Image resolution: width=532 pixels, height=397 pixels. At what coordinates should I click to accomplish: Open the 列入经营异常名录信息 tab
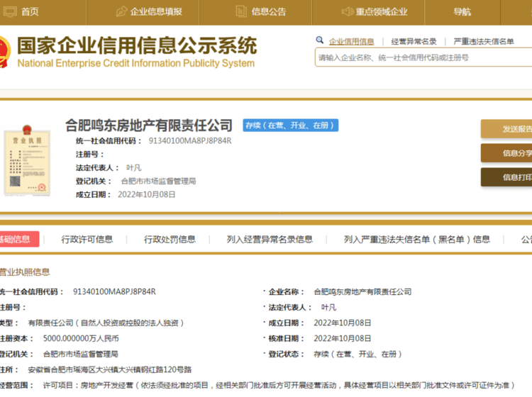click(270, 240)
